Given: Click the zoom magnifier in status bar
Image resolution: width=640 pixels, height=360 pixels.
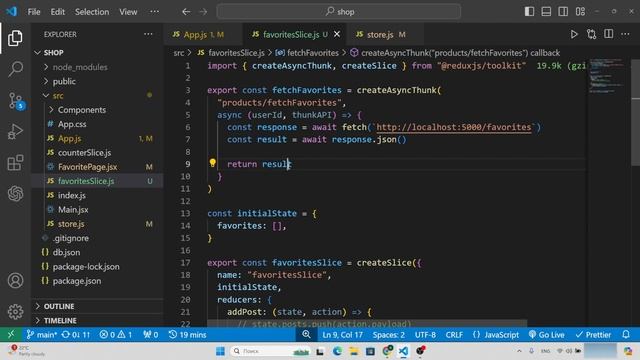Looking at the screenshot, I should [306, 335].
